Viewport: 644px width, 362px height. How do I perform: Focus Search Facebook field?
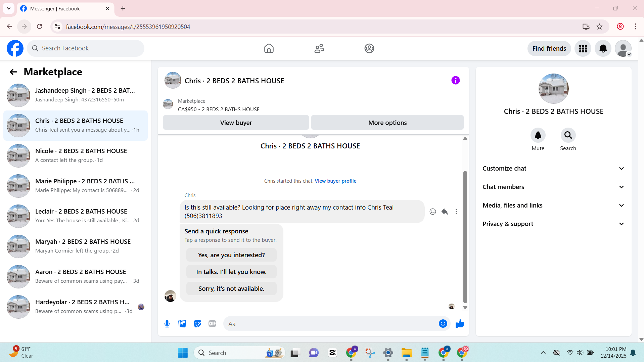(86, 48)
